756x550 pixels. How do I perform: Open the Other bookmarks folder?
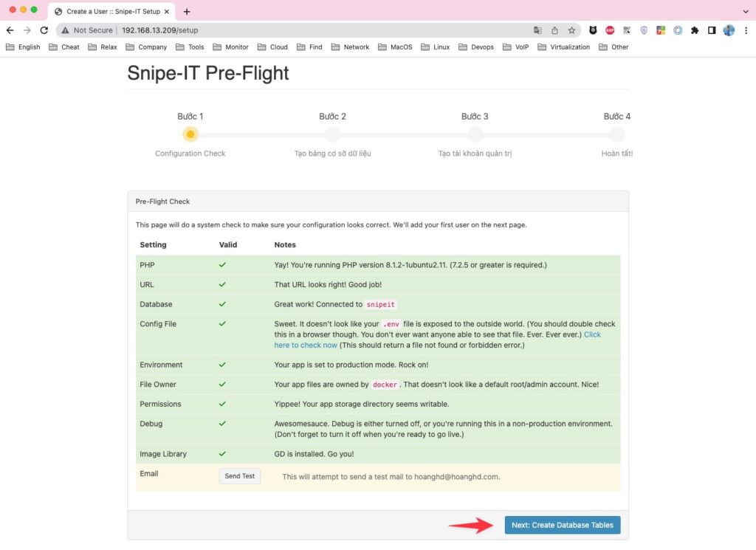614,47
